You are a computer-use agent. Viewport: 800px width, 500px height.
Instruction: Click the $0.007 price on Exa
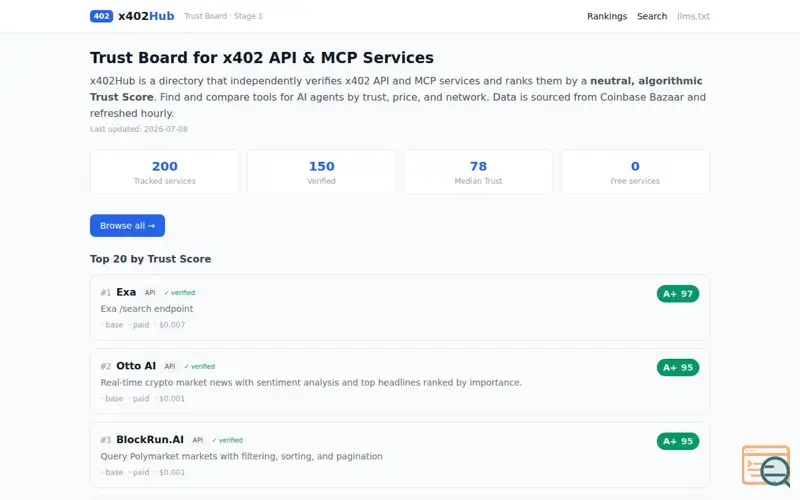tap(171, 325)
